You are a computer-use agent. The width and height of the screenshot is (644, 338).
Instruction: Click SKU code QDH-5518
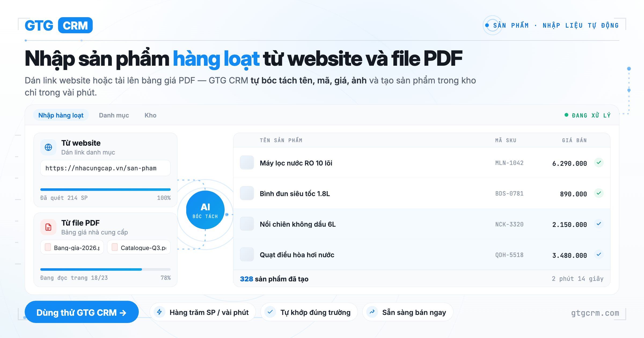coord(509,255)
